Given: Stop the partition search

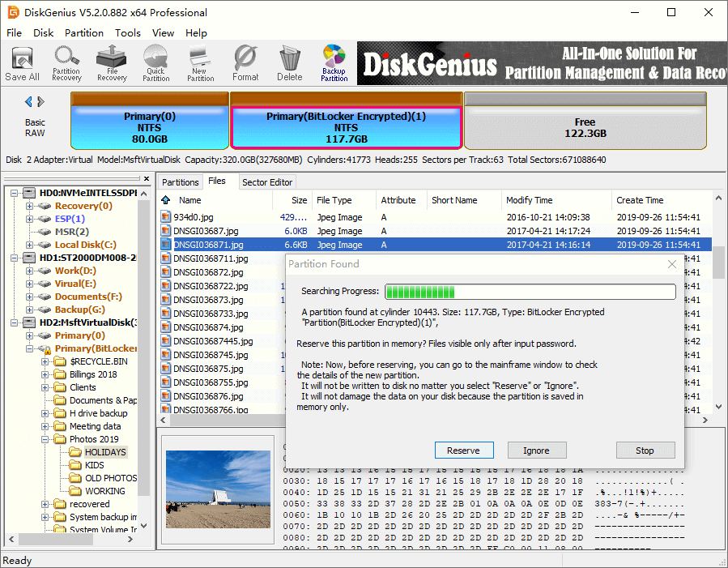Looking at the screenshot, I should 645,451.
